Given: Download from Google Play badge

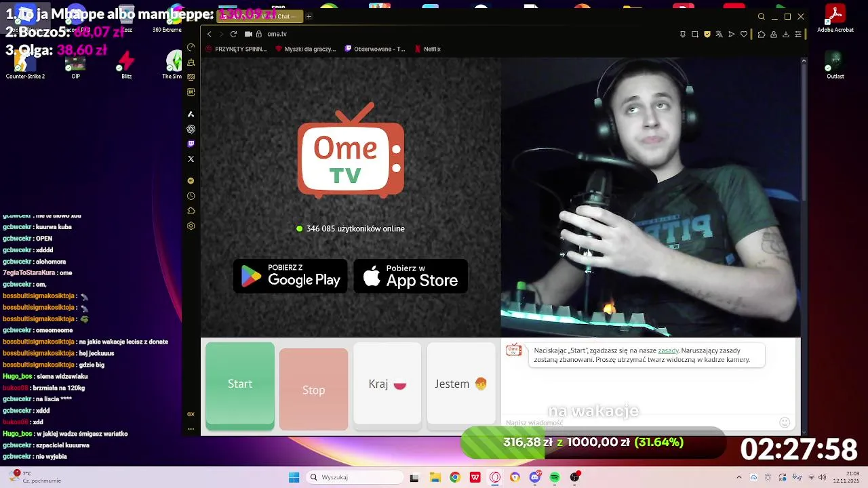Looking at the screenshot, I should click(x=290, y=276).
